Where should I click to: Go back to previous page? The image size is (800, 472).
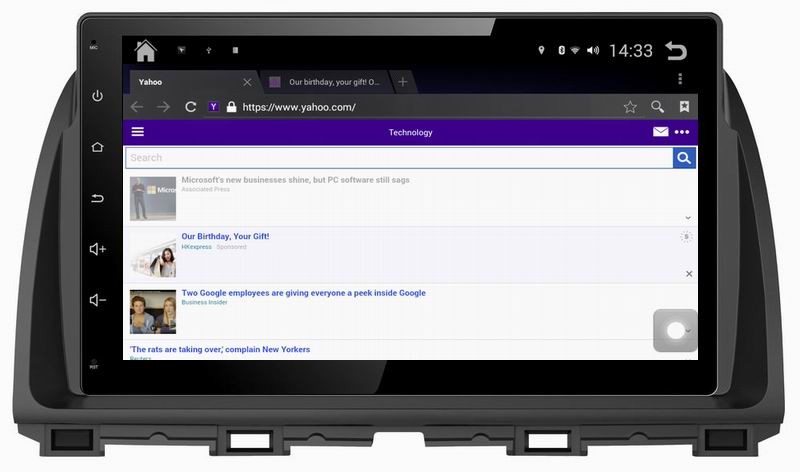tap(137, 107)
